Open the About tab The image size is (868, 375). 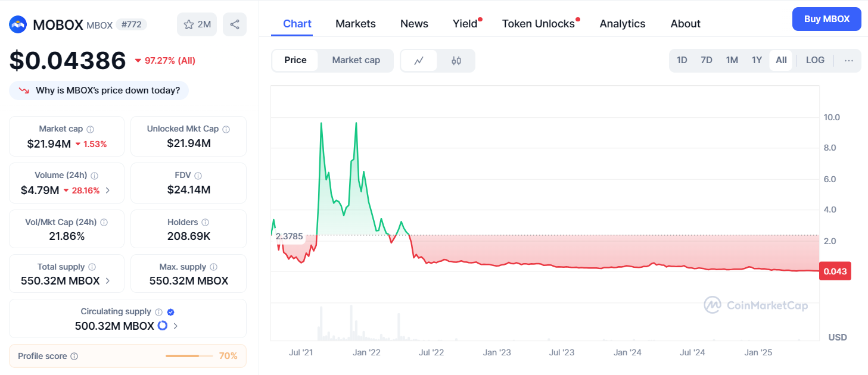[685, 24]
